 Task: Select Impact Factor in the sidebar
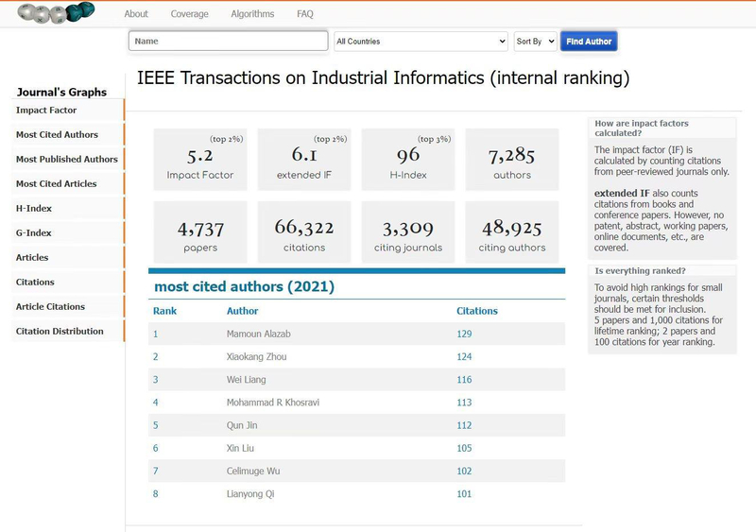click(x=45, y=111)
